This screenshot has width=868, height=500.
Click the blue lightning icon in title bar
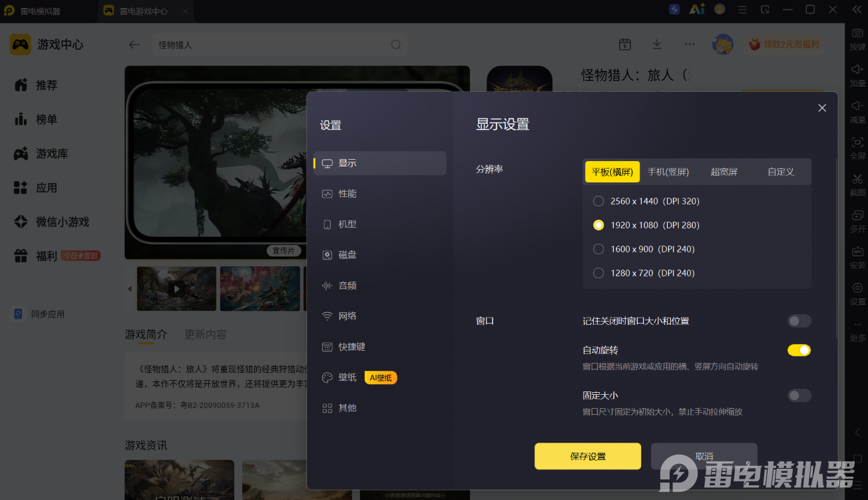pyautogui.click(x=674, y=9)
